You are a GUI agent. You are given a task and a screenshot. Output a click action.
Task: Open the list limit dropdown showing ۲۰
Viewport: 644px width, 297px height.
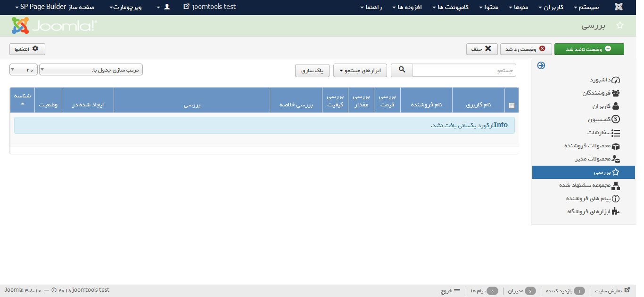tap(23, 70)
